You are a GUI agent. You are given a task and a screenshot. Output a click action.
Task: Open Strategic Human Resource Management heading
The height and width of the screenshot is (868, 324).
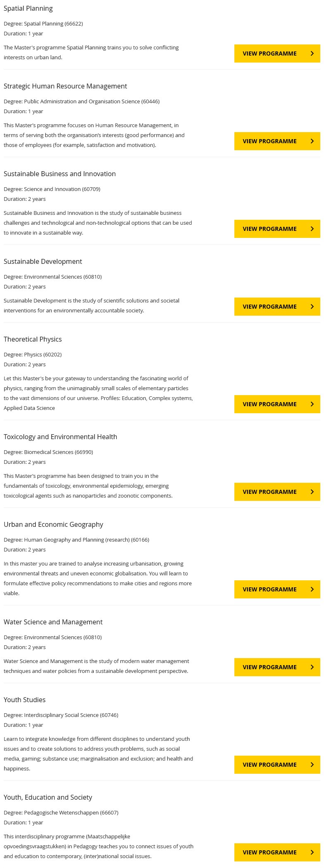pos(65,86)
